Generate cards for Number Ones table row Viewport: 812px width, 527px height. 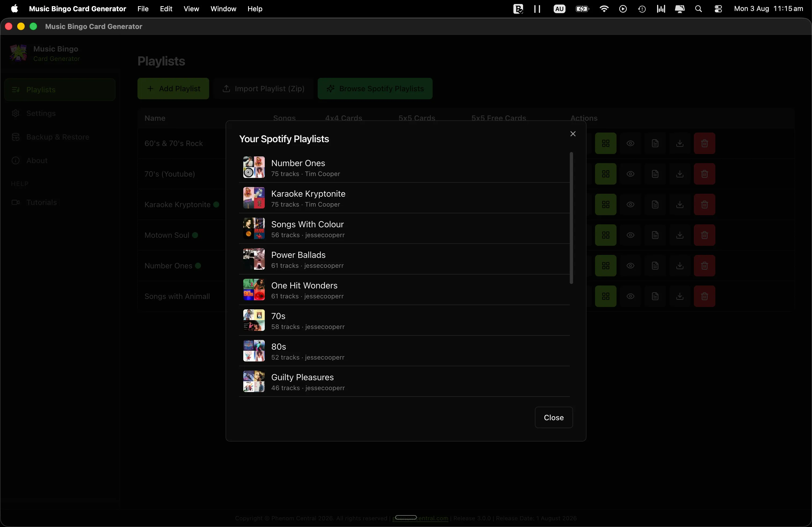(x=606, y=266)
